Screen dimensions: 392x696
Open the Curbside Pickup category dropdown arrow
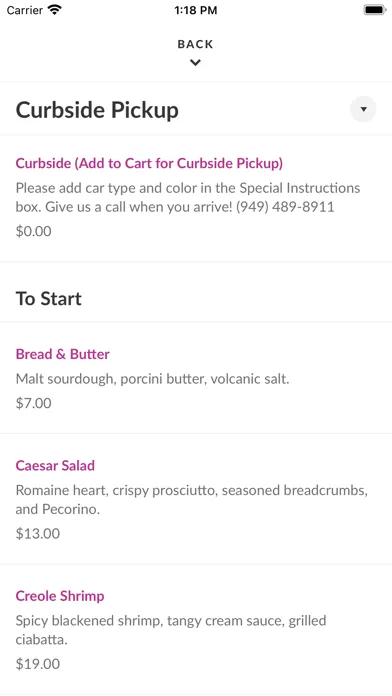click(363, 109)
